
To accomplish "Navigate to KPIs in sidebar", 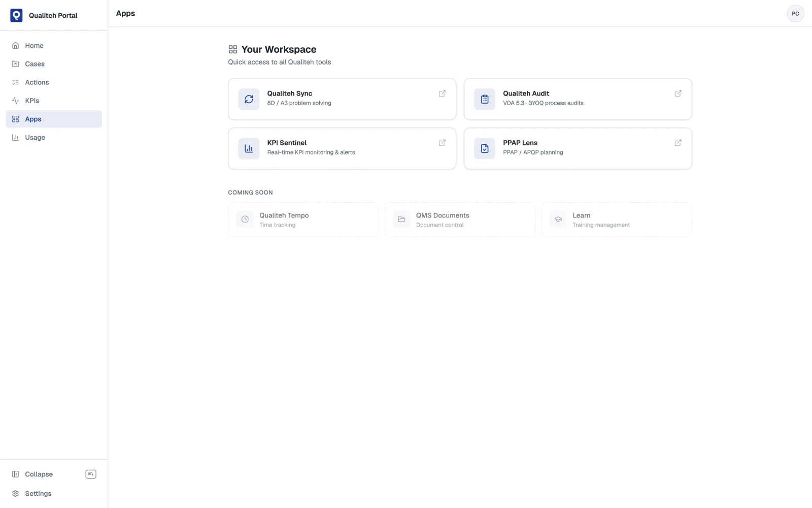I will pyautogui.click(x=54, y=101).
